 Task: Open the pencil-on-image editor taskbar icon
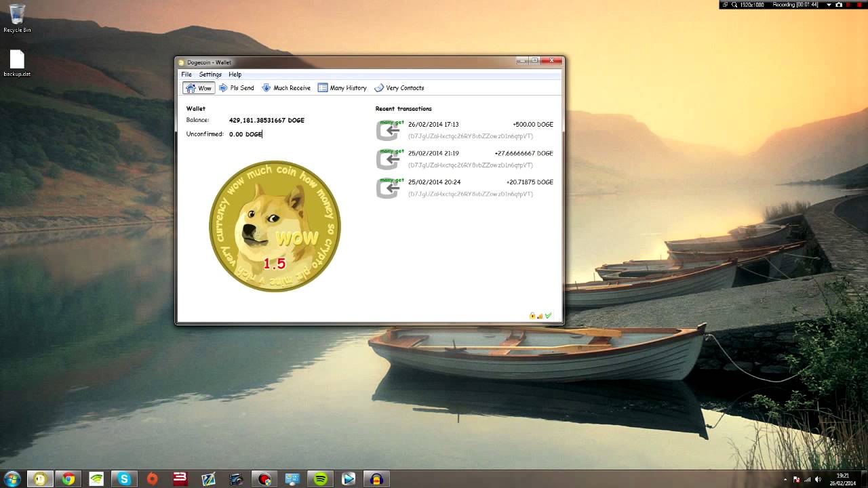(x=208, y=479)
